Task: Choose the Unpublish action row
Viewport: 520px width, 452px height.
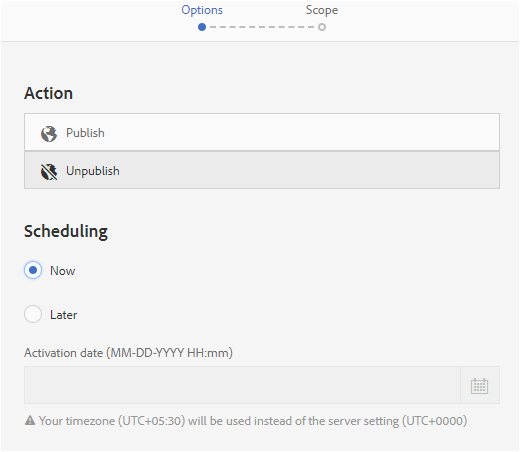Action: (x=262, y=170)
